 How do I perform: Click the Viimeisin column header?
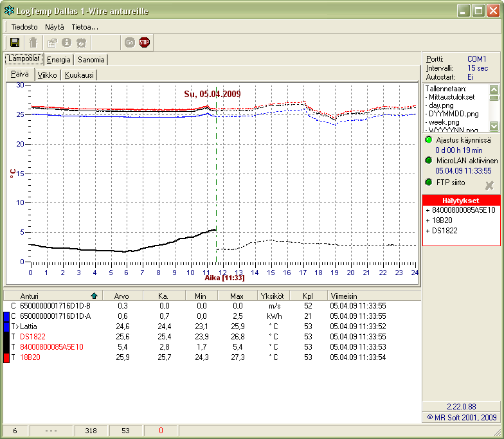pyautogui.click(x=345, y=296)
